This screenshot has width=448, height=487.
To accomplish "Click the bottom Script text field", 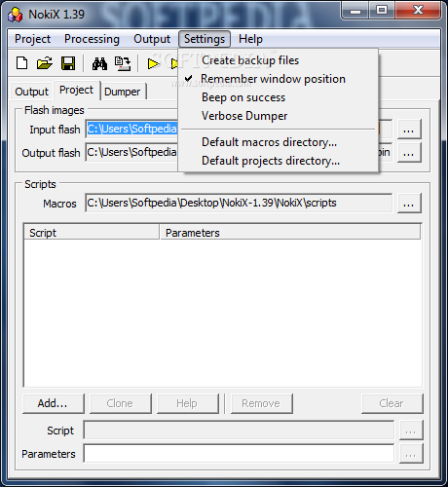I will (239, 431).
